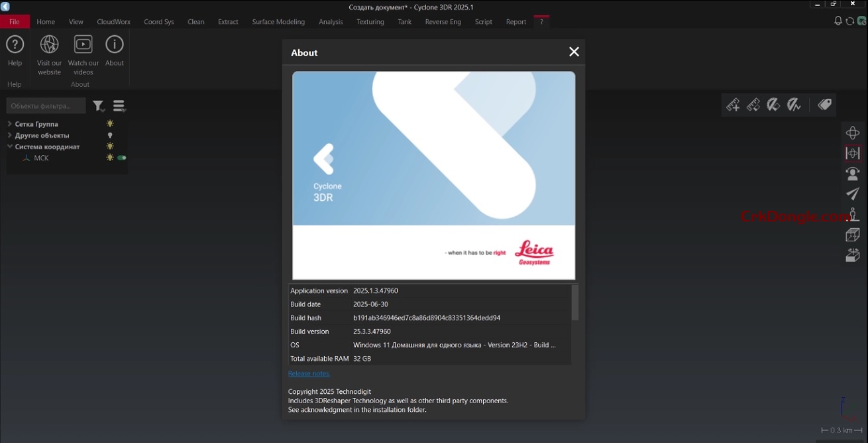Switch to the Surface Modeling tab
This screenshot has height=443, width=868.
(278, 21)
